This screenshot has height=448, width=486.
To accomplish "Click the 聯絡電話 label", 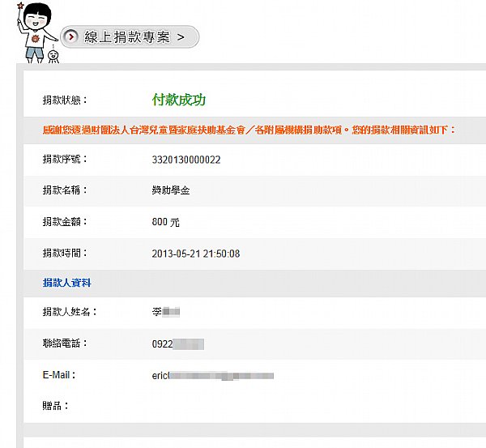I will [65, 343].
